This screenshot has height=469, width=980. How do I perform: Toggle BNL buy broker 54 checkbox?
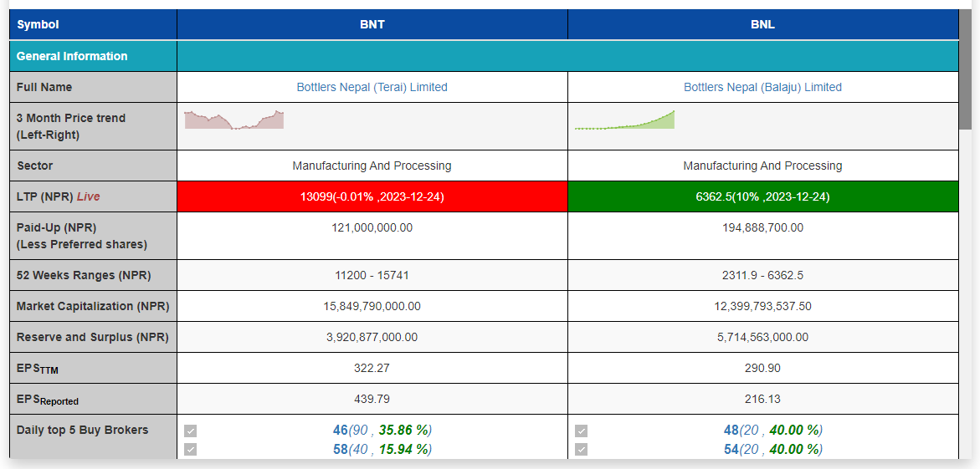click(582, 450)
